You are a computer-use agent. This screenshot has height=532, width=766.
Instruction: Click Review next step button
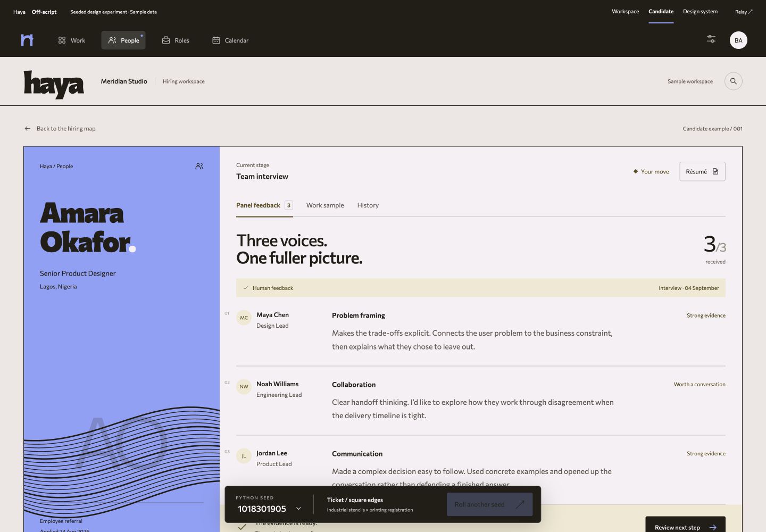[x=685, y=527]
